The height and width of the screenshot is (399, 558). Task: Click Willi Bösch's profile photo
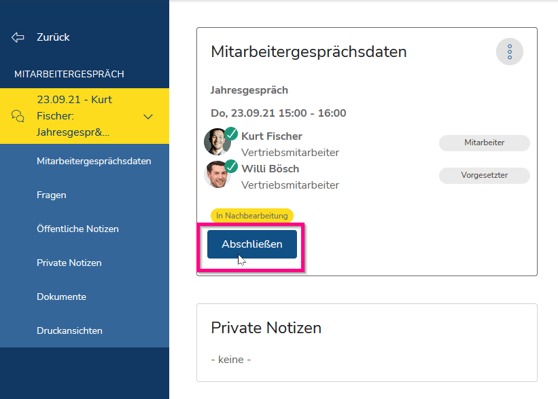coord(216,174)
